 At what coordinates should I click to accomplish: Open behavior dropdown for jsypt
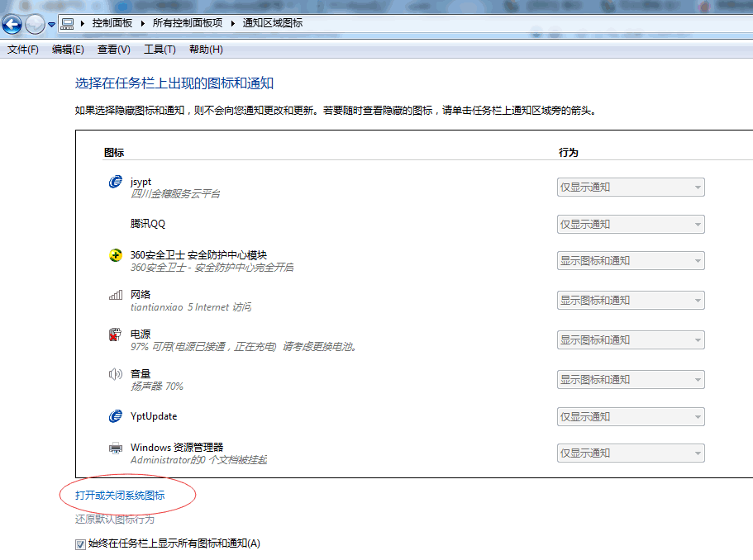(x=631, y=187)
